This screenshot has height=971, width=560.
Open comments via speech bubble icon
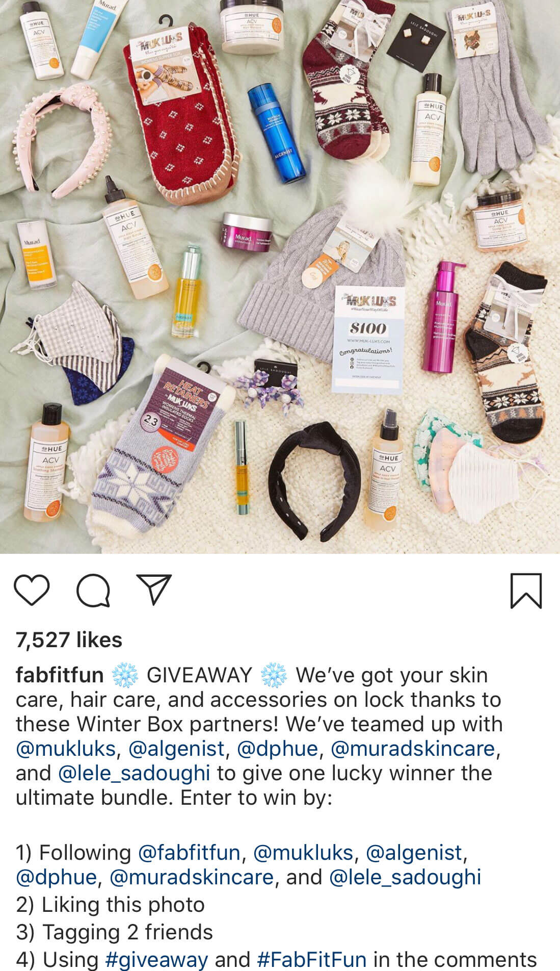(93, 591)
